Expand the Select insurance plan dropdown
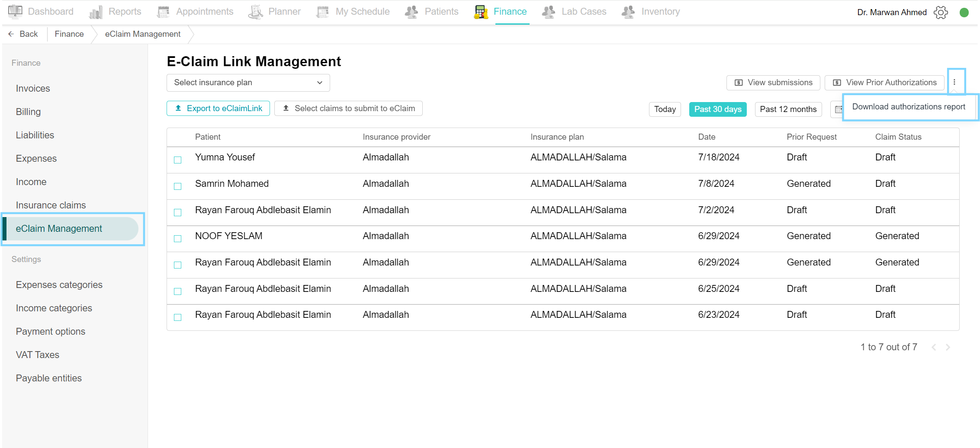The width and height of the screenshot is (980, 448). (248, 83)
